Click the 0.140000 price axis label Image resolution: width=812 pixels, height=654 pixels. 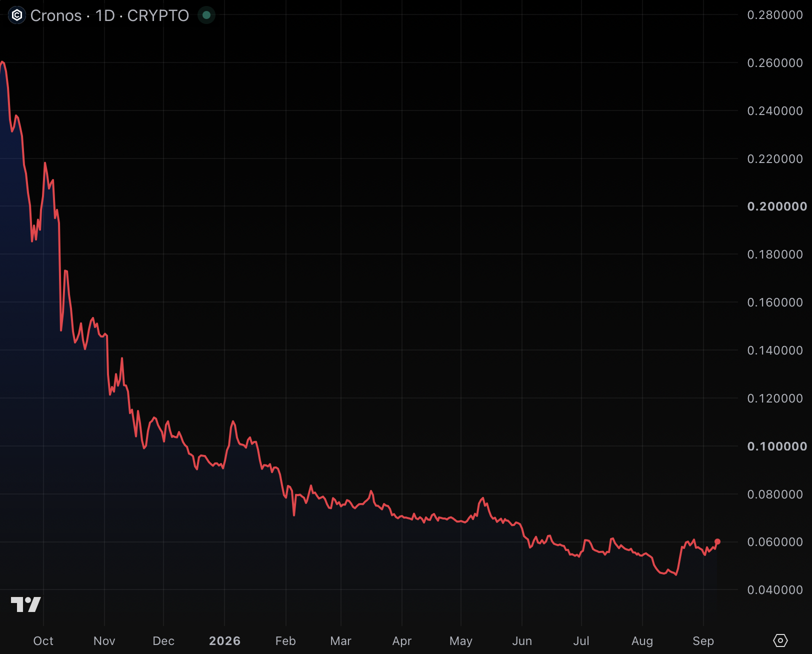pos(775,350)
